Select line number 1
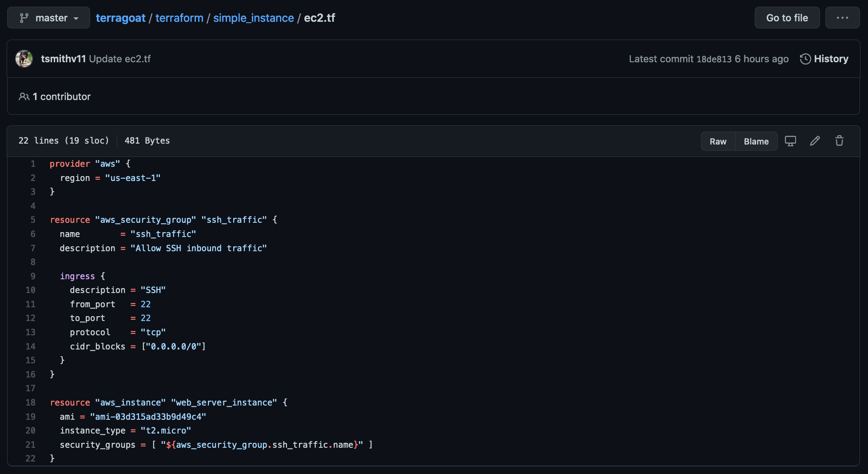 coord(33,164)
